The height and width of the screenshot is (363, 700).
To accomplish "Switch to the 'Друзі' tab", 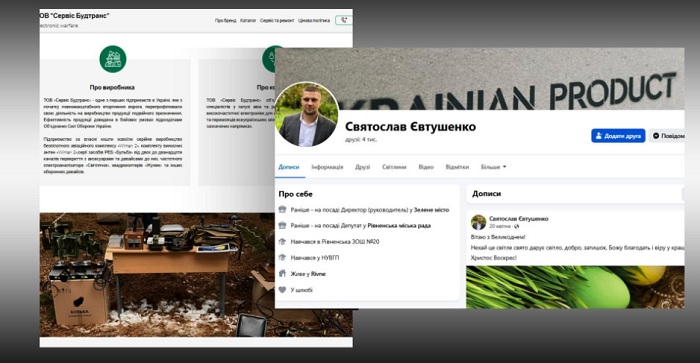I will 362,167.
